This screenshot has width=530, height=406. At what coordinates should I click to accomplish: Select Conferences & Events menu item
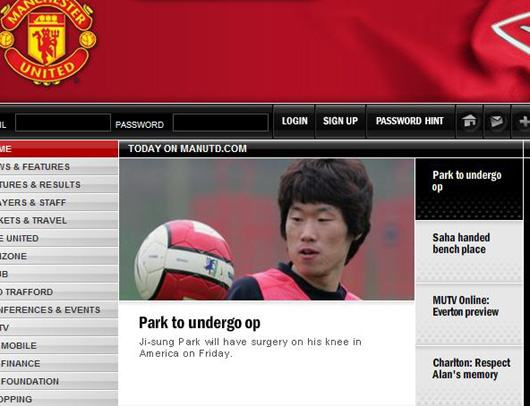pos(59,310)
